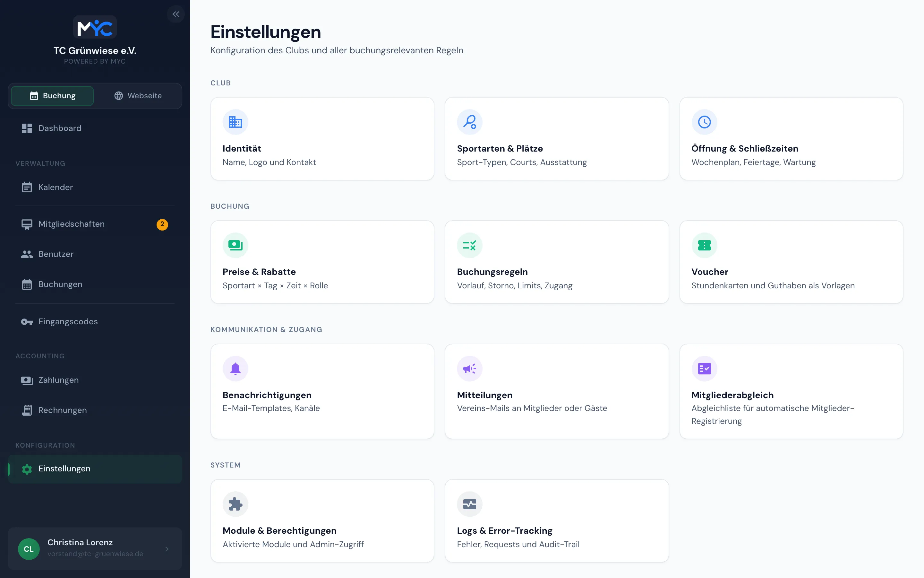Click the Benutzer people icon
Image resolution: width=924 pixels, height=578 pixels.
[27, 254]
